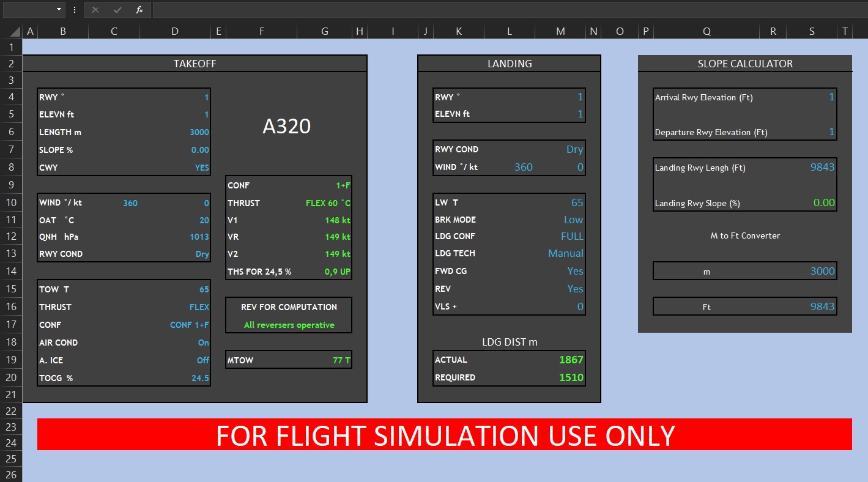Select the AIR COND value On
Screen dimensions: 868x482
click(x=204, y=343)
